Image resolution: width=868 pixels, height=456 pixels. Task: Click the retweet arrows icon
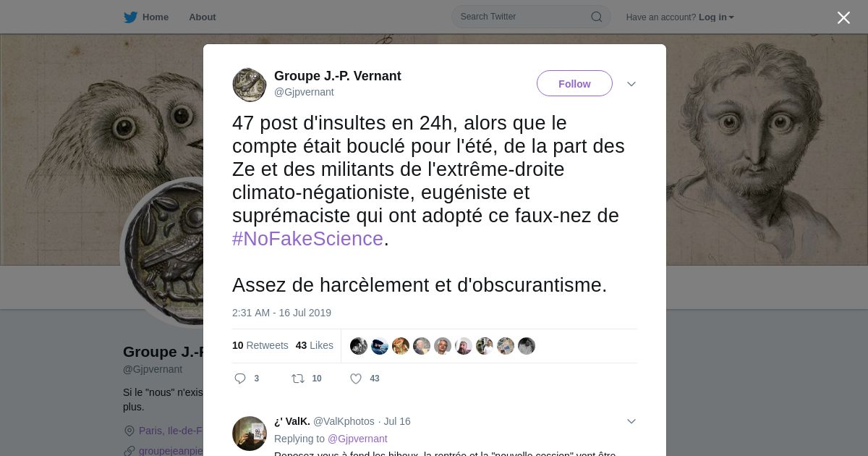click(297, 379)
